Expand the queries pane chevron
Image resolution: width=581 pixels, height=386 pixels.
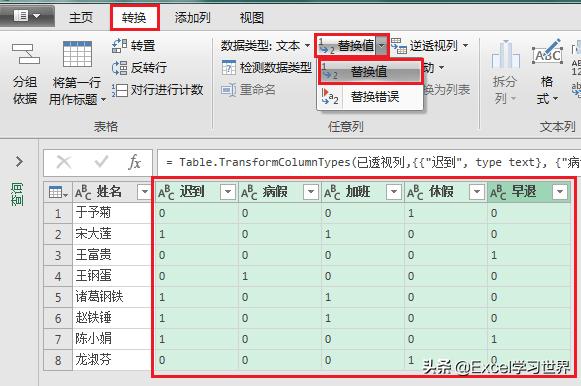[x=19, y=162]
